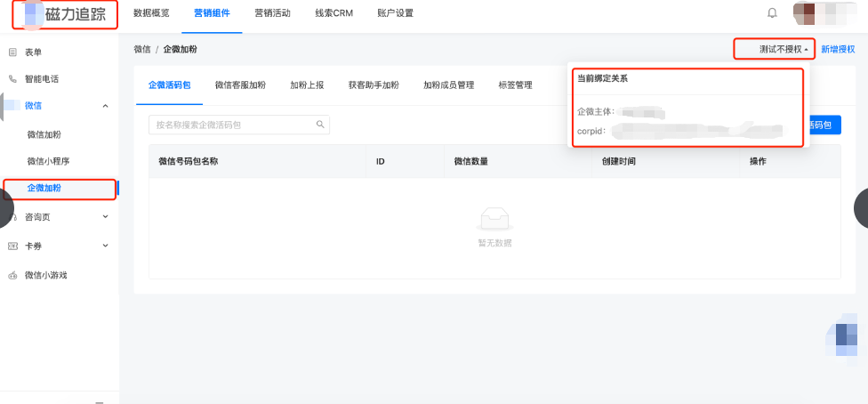Switch to the 加粉成员管理 tab
This screenshot has width=868, height=404.
tap(448, 85)
